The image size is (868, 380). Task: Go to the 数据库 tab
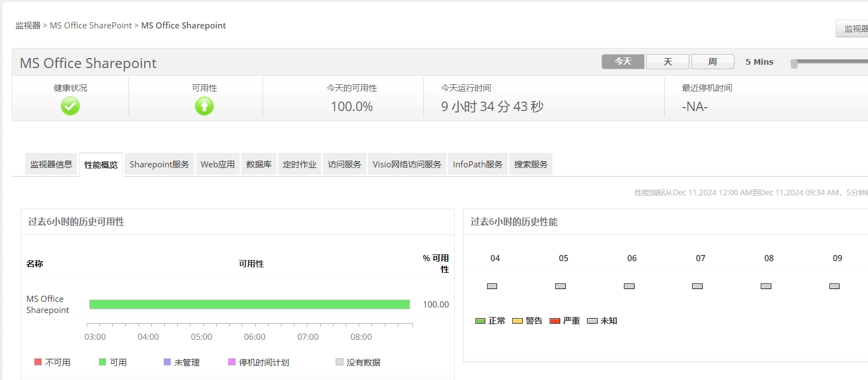tap(259, 165)
